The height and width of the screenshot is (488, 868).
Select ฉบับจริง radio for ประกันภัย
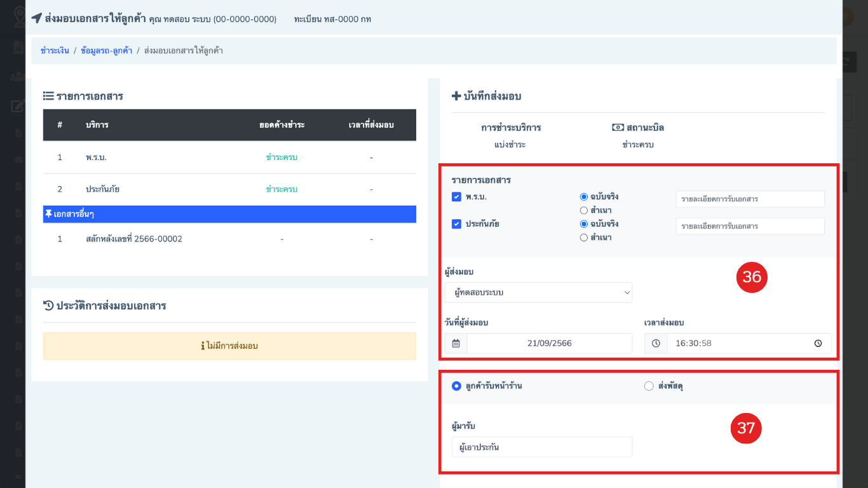[584, 224]
